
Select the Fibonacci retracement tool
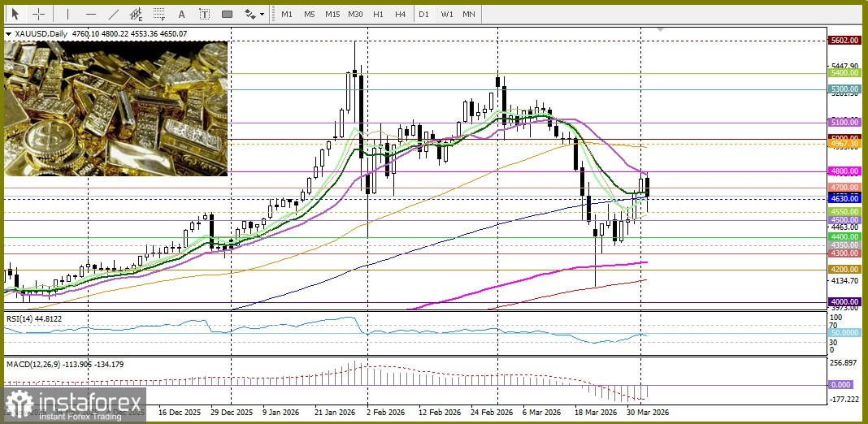click(159, 14)
